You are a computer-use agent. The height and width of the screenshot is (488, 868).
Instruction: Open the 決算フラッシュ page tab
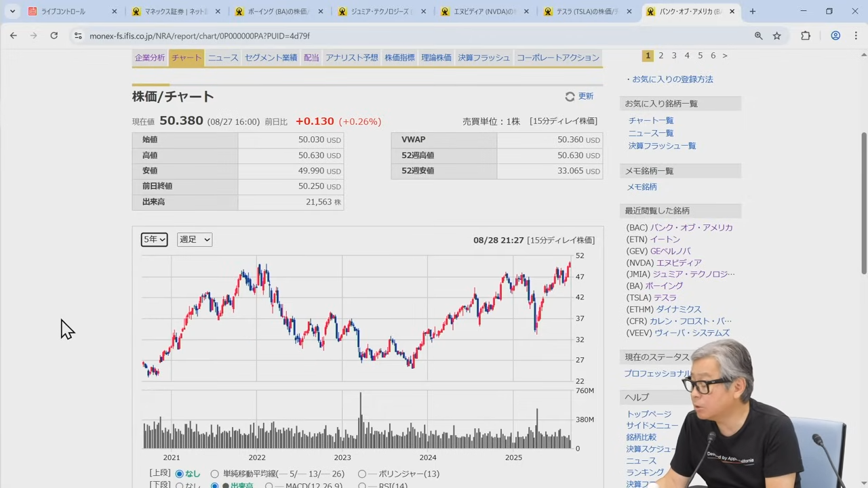484,58
